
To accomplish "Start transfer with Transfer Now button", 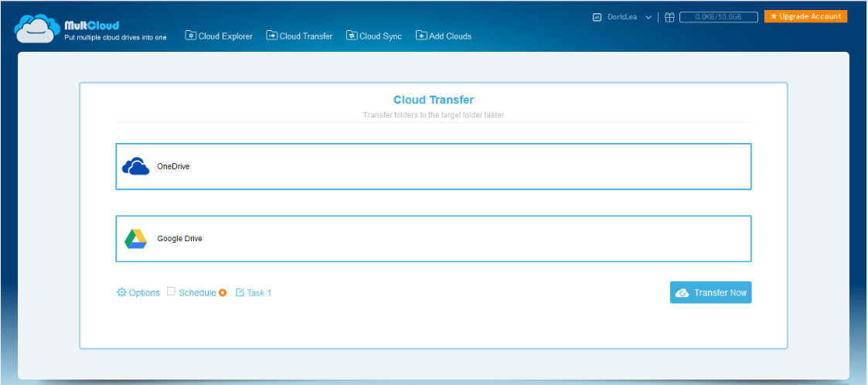I will [x=711, y=292].
